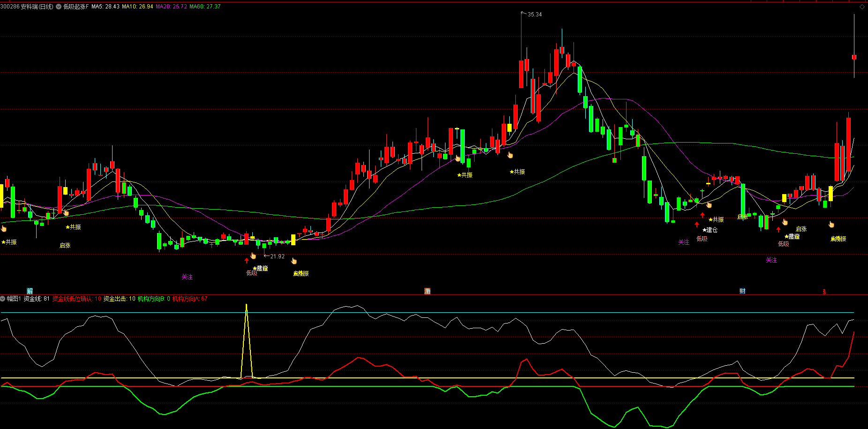
Task: Click the yellow spike in the 资金线 sub-chart
Action: 247,341
